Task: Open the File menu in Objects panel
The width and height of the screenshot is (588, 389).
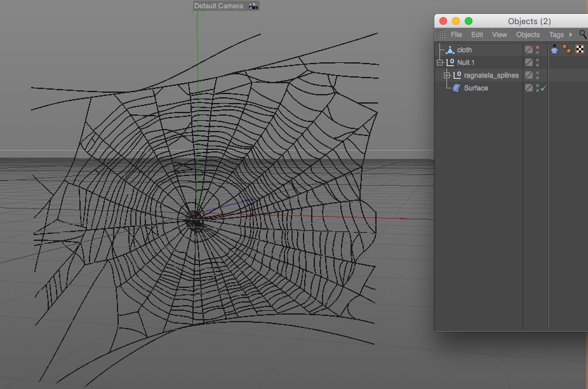Action: (456, 35)
